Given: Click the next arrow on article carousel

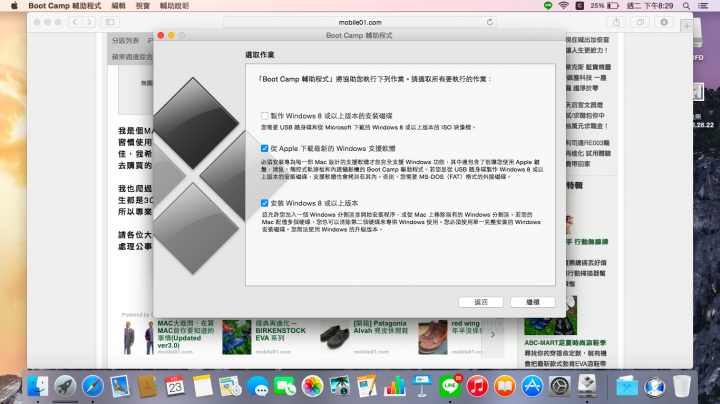Looking at the screenshot, I should point(493,335).
